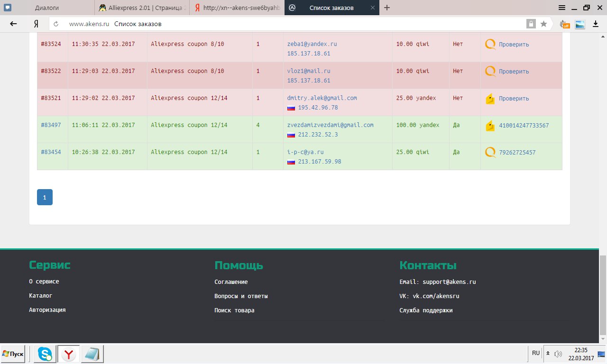Click the padlock icon in the address bar
Viewport: 607px width, 364px height.
(x=531, y=24)
